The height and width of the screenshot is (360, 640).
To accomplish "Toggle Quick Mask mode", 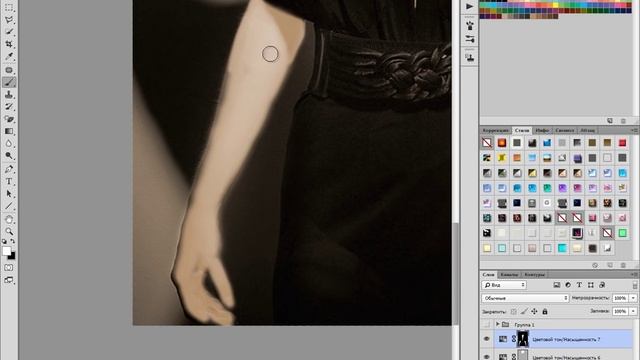I will pos(9,268).
